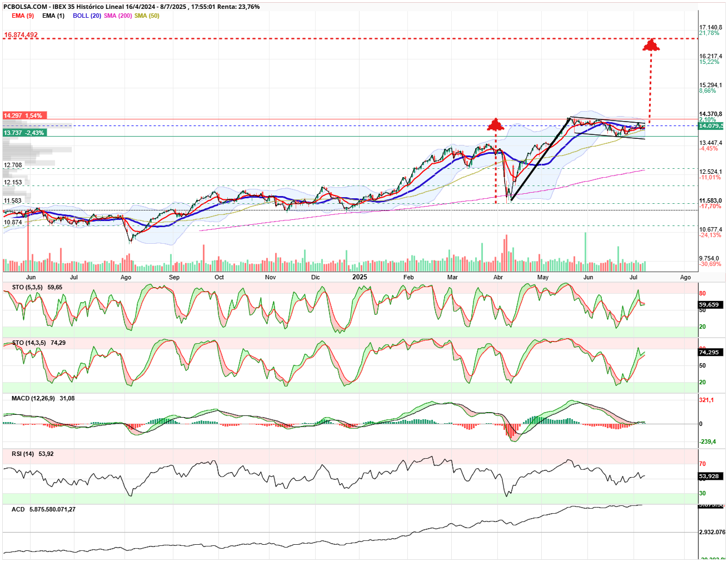
Task: Click the STO (14,3,5) indicator label
Action: point(30,343)
